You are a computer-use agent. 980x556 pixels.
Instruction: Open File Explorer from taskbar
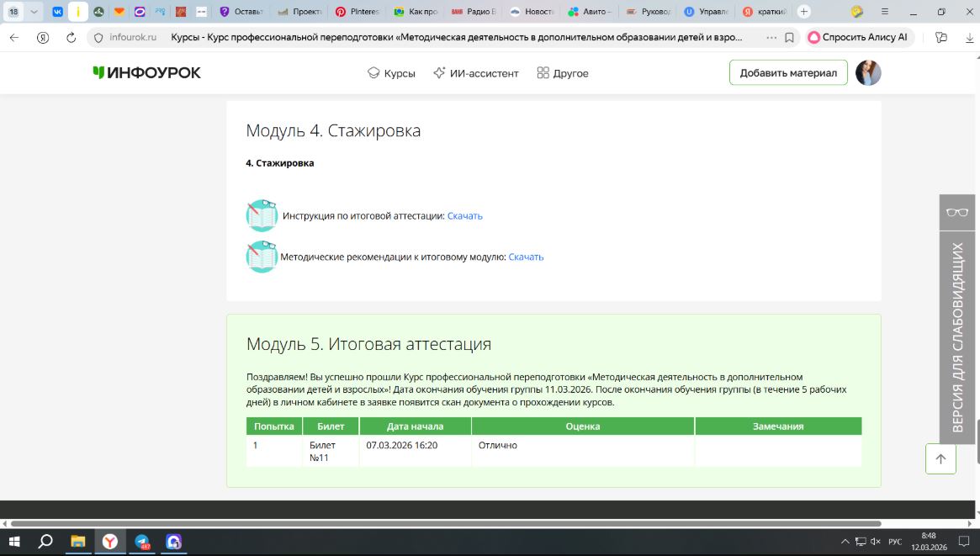pos(77,542)
